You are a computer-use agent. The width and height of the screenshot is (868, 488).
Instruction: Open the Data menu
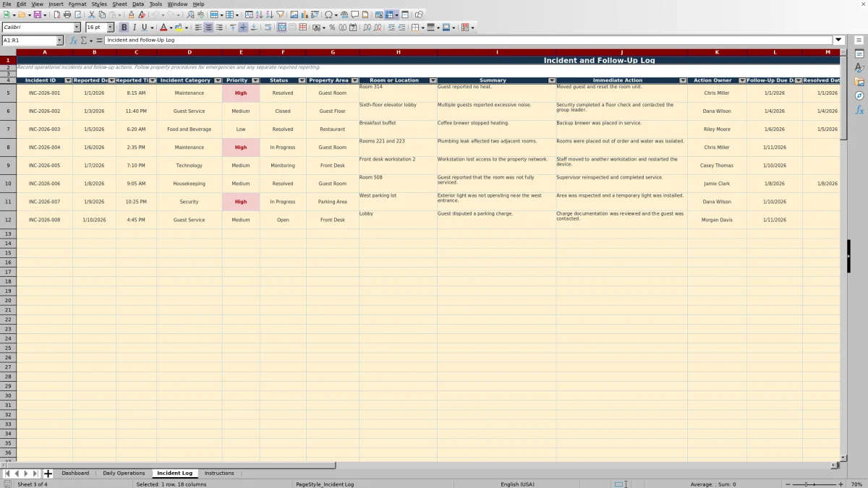137,4
